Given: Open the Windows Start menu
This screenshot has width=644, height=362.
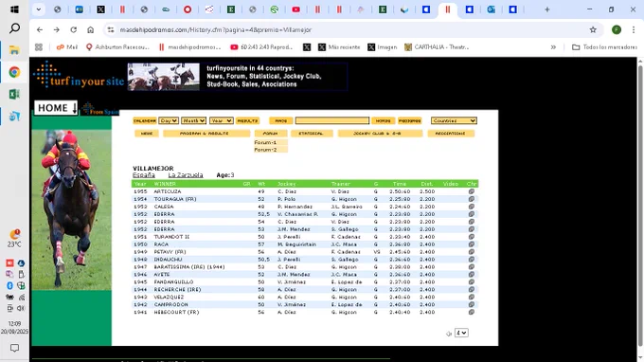Looking at the screenshot, I should [x=14, y=9].
